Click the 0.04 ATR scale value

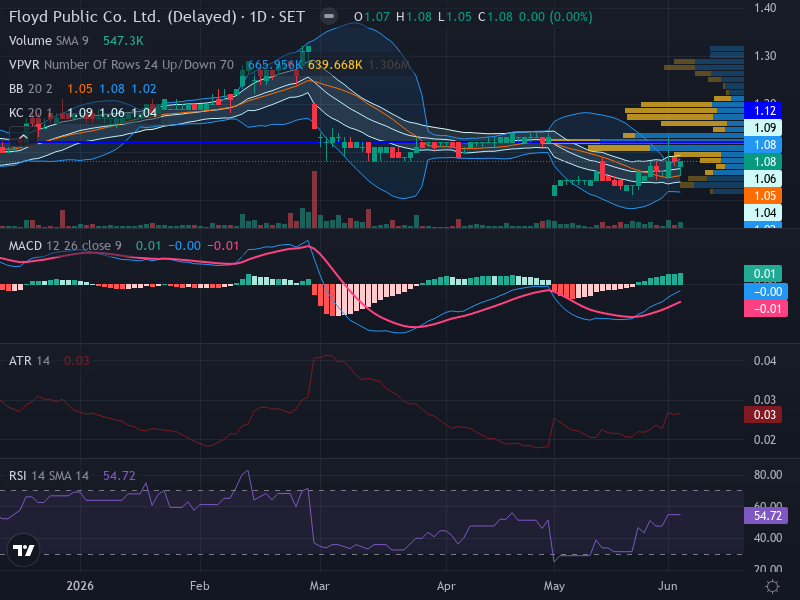(x=765, y=361)
